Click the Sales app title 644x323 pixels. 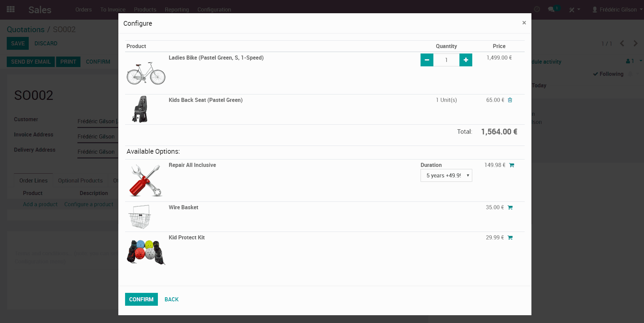pyautogui.click(x=40, y=10)
